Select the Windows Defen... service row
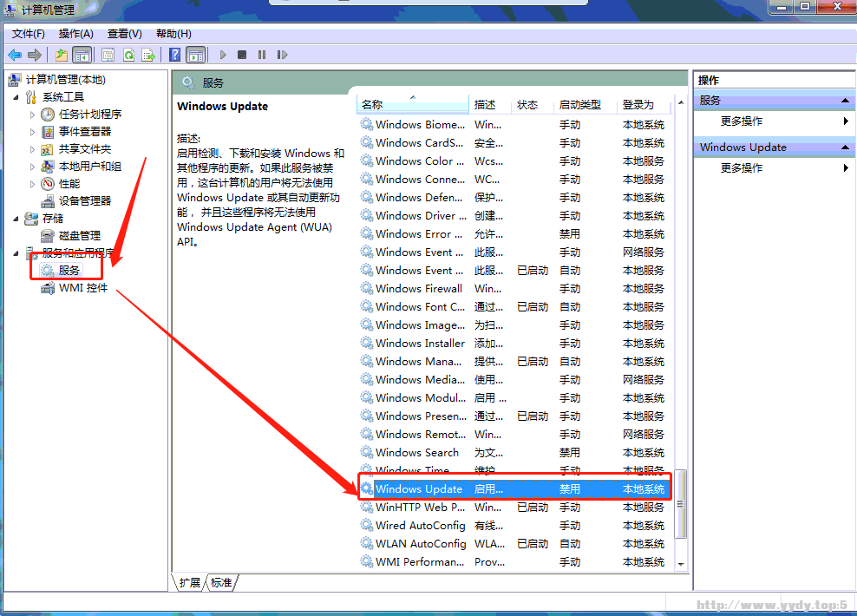The image size is (857, 616). 515,197
